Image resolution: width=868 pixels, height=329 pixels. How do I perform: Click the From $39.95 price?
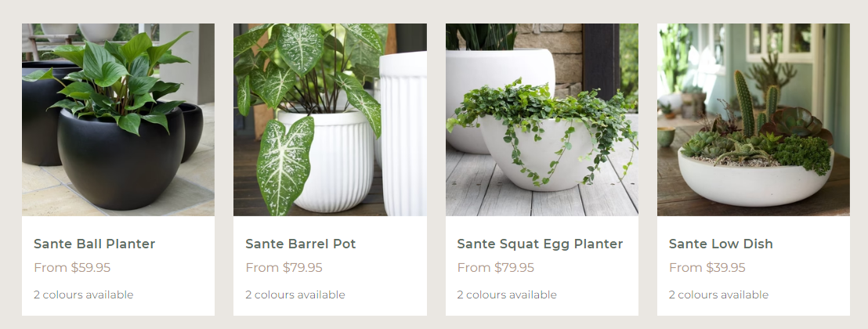pos(707,268)
